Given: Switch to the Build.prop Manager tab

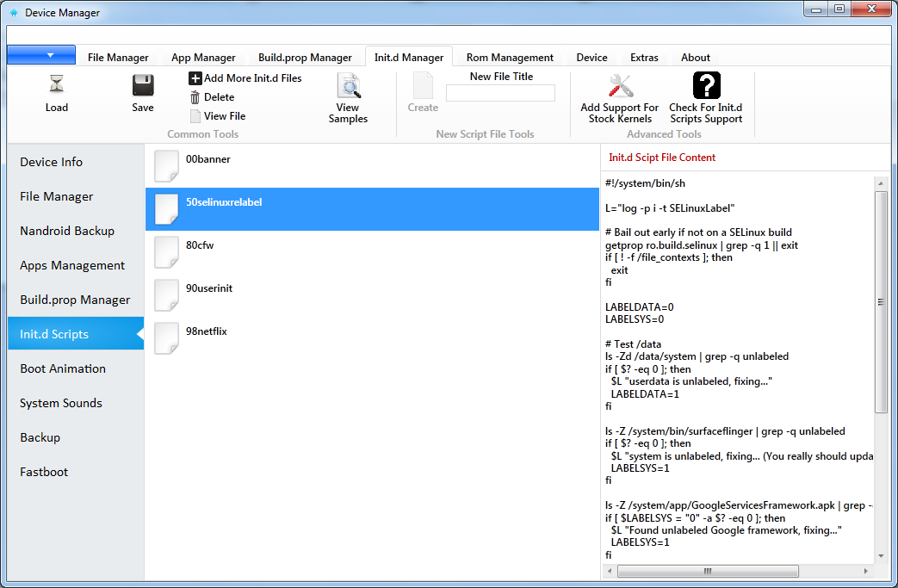Looking at the screenshot, I should [305, 58].
